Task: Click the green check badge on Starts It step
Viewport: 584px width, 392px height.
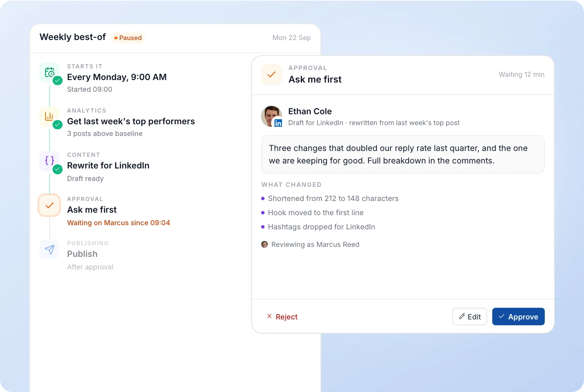Action: tap(58, 80)
